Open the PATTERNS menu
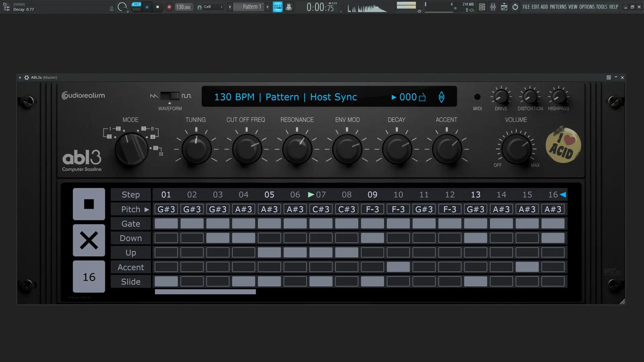The width and height of the screenshot is (644, 362). tap(558, 7)
